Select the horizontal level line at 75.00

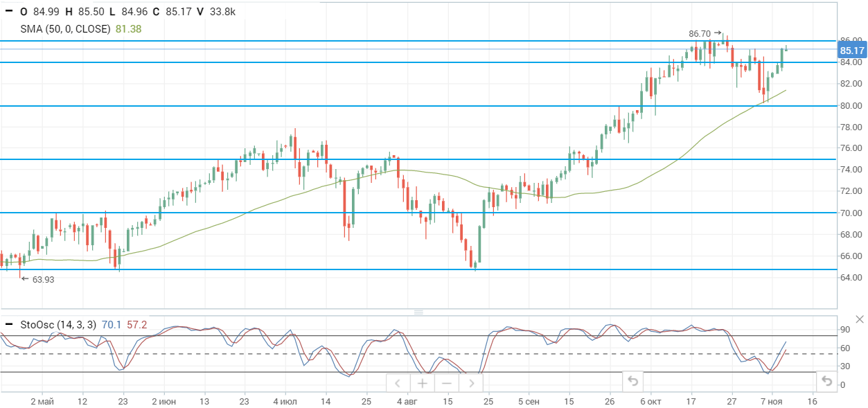click(418, 159)
